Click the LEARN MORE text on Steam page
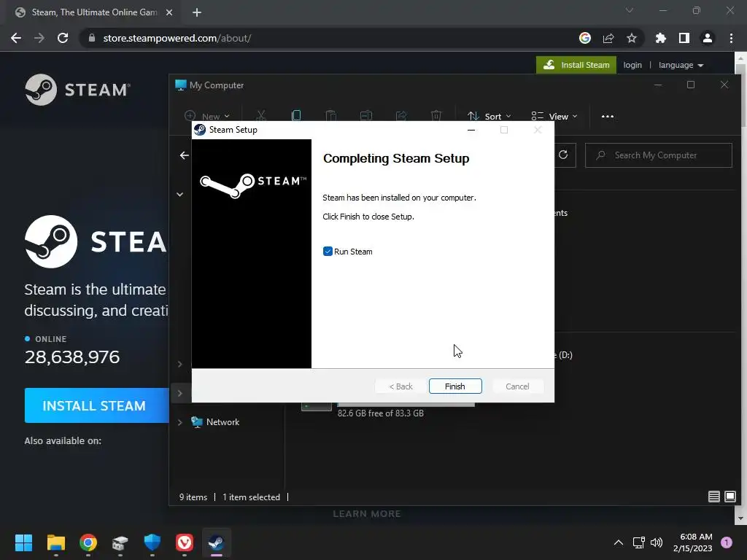The image size is (747, 560). point(367,514)
